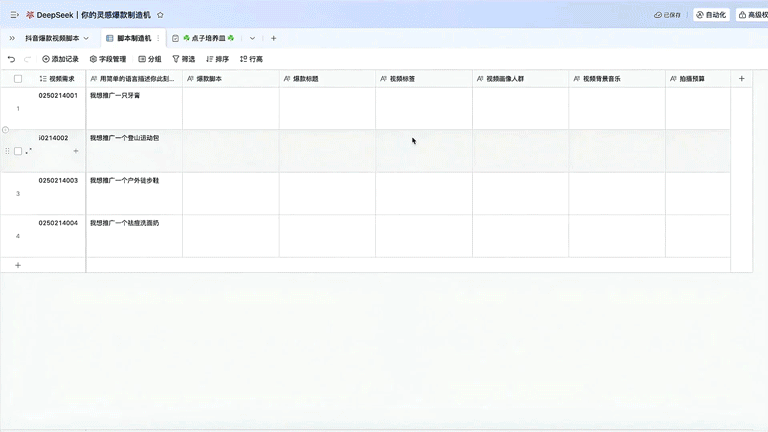Click the AI field icon of 视频背景音乐 header

pos(576,79)
